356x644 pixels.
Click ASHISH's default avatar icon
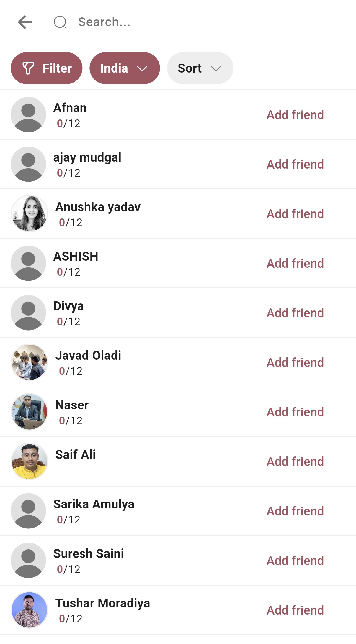tap(28, 263)
